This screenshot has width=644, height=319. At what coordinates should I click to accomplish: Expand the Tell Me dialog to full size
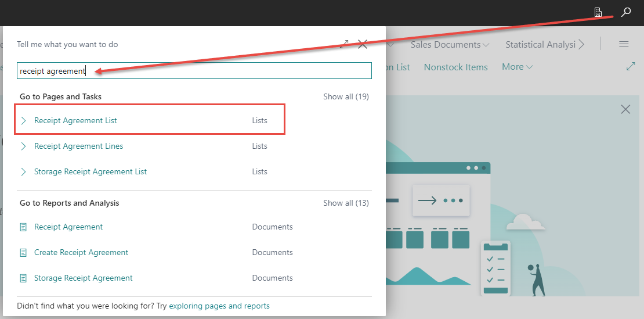[x=344, y=44]
